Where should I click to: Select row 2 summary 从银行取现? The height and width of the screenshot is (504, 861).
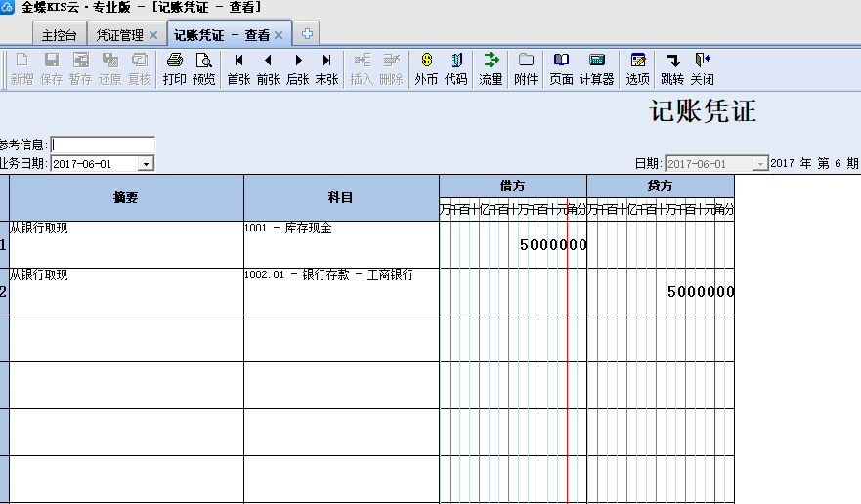point(38,274)
